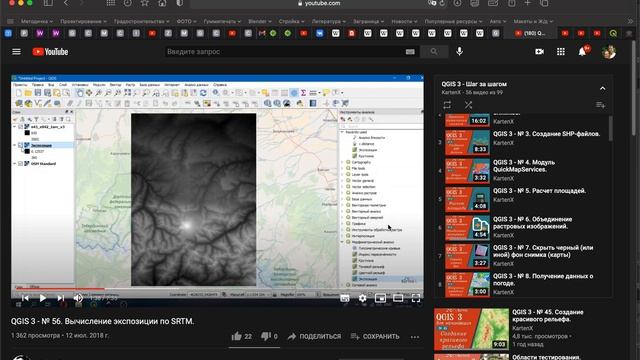Expand the Литература bookmarks folder
The width and height of the screenshot is (640, 360).
[x=329, y=21]
